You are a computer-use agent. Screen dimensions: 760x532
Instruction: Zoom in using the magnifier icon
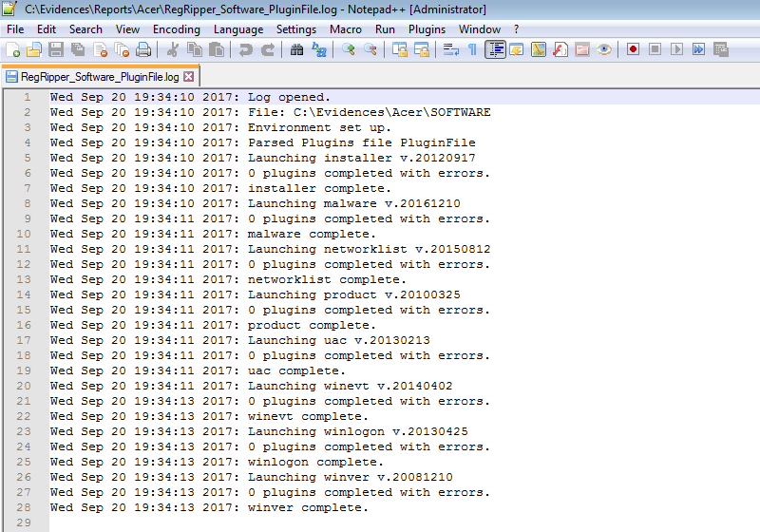tap(349, 49)
